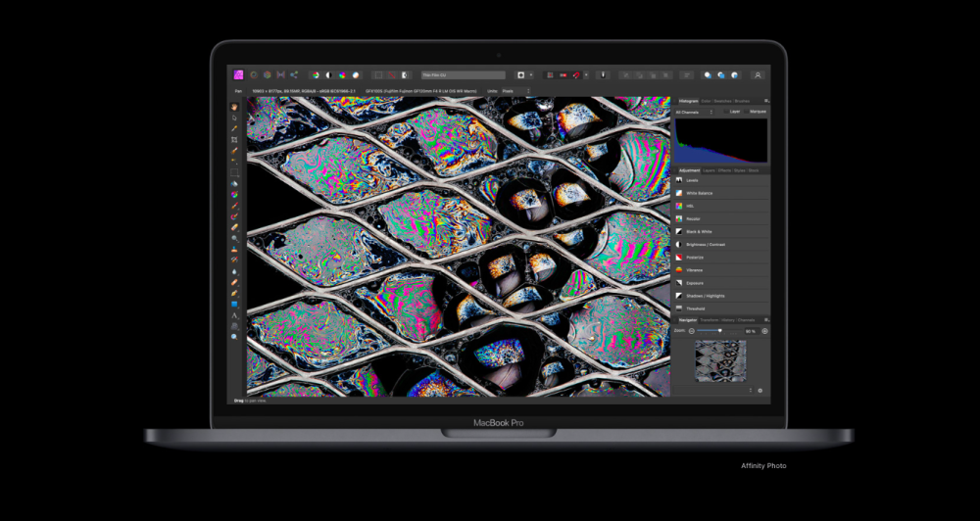Open the All Channels dropdown

tap(694, 112)
